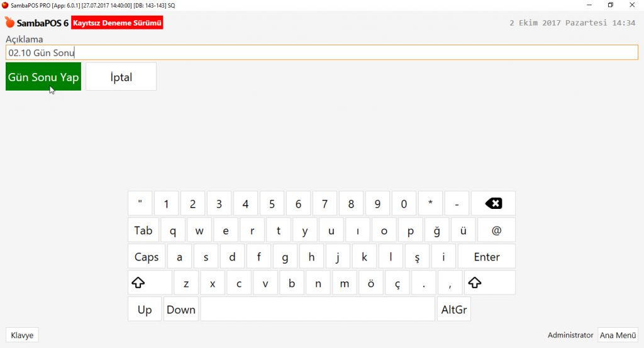Click inside the Açıklama text field
The height and width of the screenshot is (348, 644).
[322, 53]
